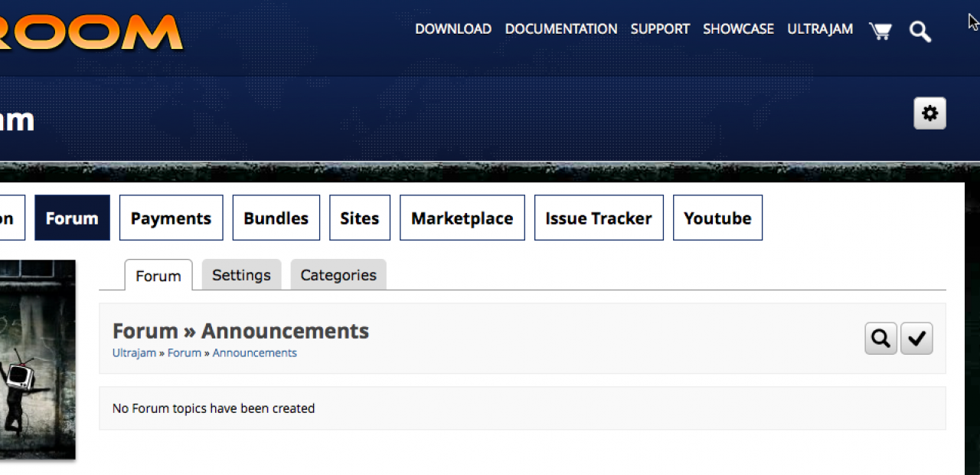
Task: Click the orange ROOM logo
Action: coord(90,31)
